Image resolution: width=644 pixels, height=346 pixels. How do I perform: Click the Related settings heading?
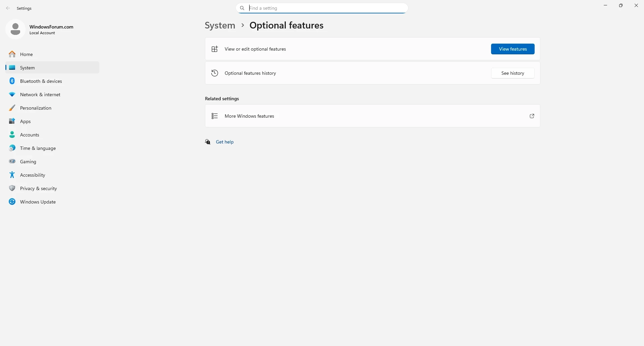(222, 99)
